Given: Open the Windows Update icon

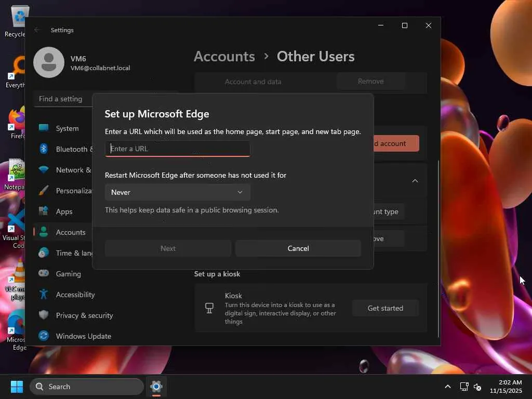Looking at the screenshot, I should coord(44,336).
